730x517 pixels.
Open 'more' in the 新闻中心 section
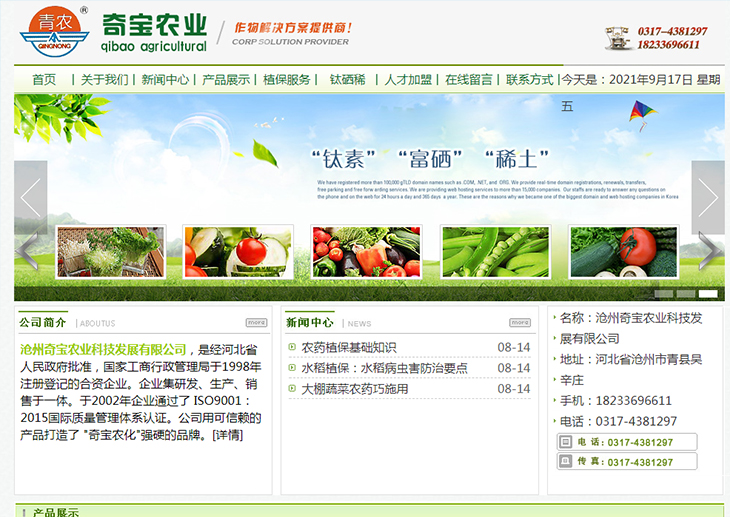click(x=520, y=323)
